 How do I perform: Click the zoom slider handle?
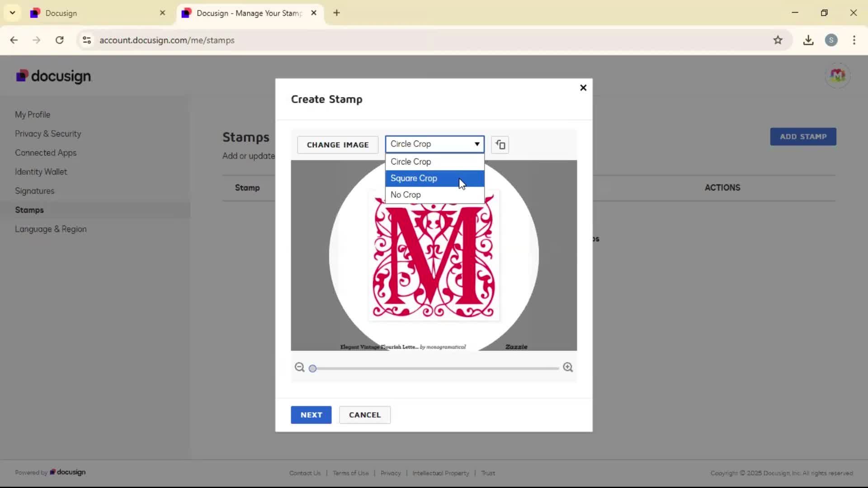click(312, 369)
